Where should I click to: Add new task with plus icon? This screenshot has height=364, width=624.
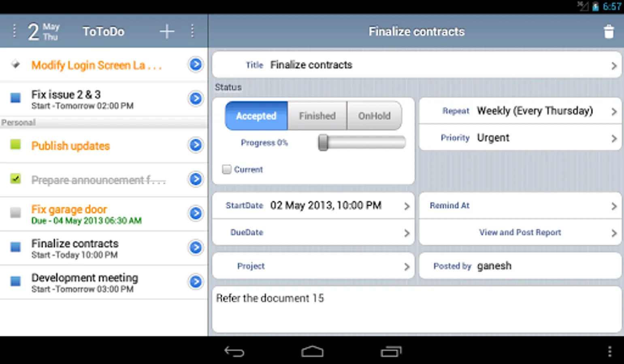pos(166,31)
